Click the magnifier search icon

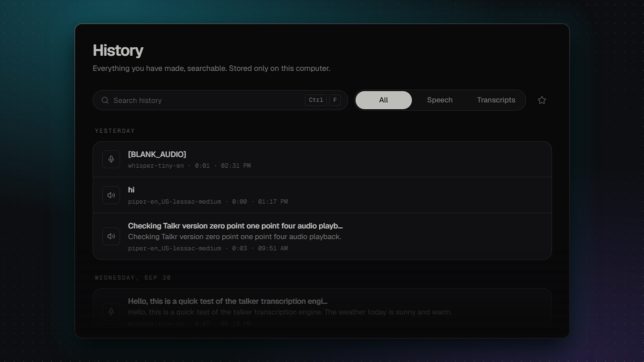point(105,100)
